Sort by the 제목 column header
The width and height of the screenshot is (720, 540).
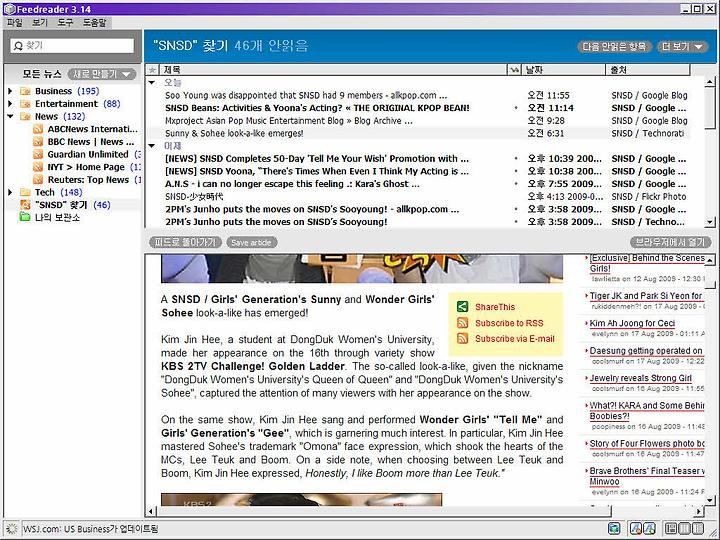333,70
